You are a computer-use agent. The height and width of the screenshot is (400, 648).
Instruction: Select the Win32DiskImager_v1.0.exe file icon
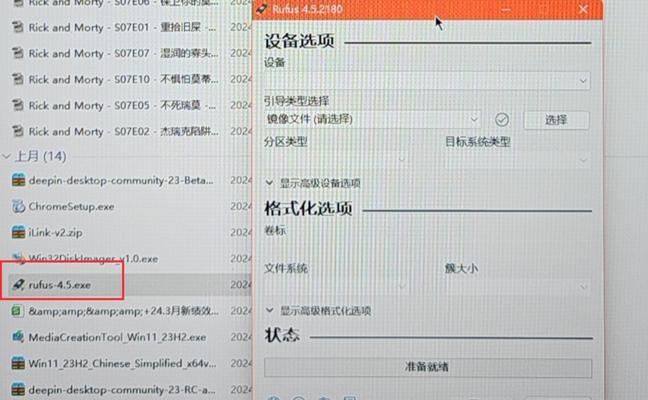point(18,259)
